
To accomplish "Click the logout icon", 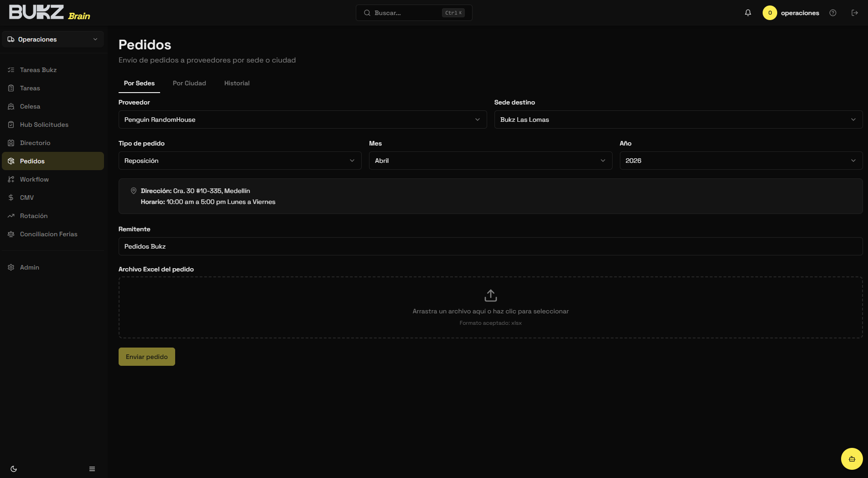I will (x=855, y=13).
